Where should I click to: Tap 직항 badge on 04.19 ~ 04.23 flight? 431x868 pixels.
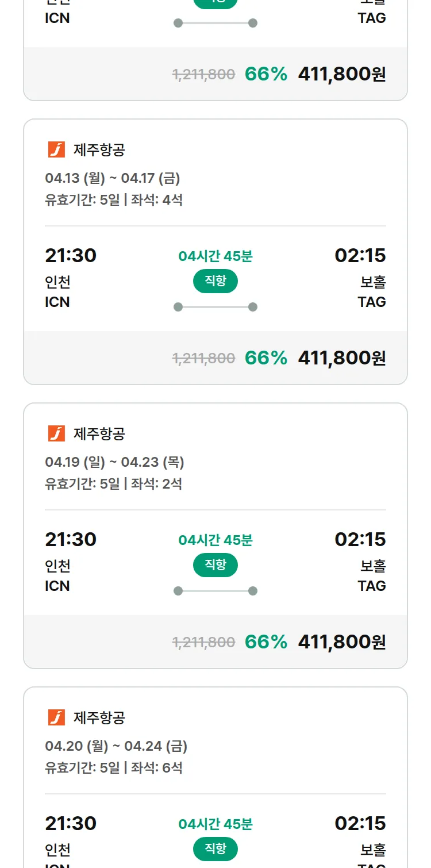tap(215, 565)
